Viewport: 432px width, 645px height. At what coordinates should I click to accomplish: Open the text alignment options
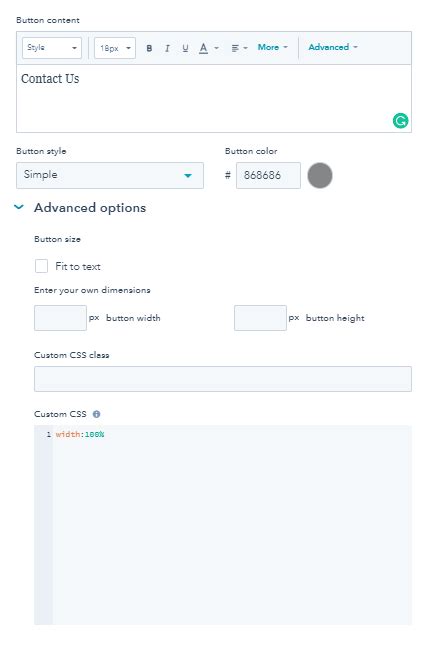pyautogui.click(x=239, y=48)
